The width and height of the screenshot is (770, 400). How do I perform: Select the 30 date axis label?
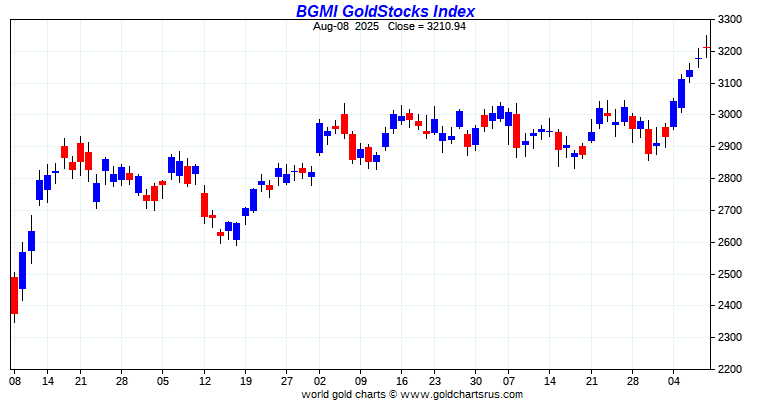476,382
